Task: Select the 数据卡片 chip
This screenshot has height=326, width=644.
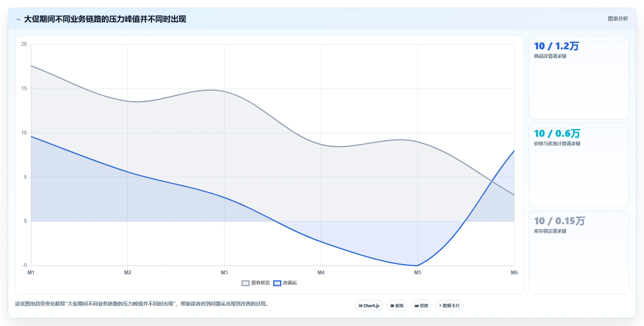Action: 449,306
